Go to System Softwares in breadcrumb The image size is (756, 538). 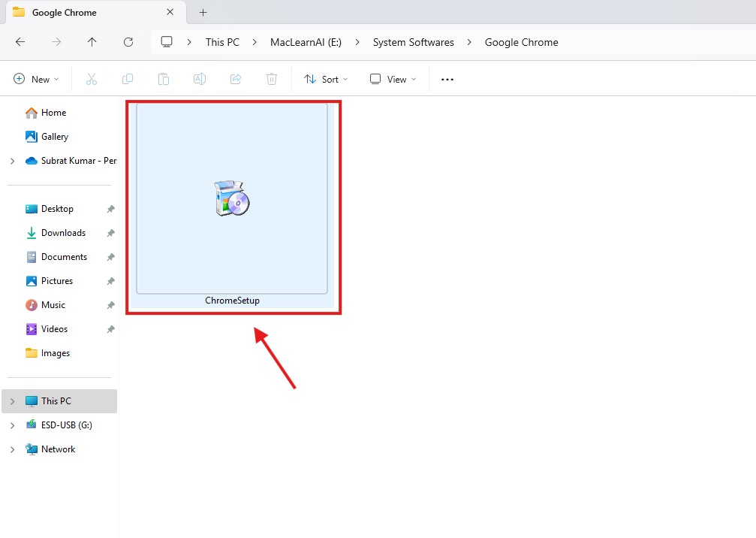click(413, 42)
